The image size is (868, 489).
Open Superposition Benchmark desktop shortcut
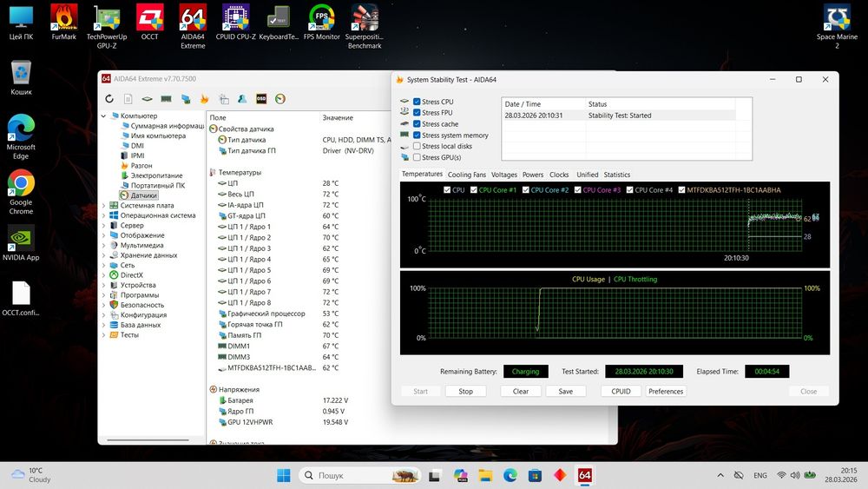coord(365,26)
